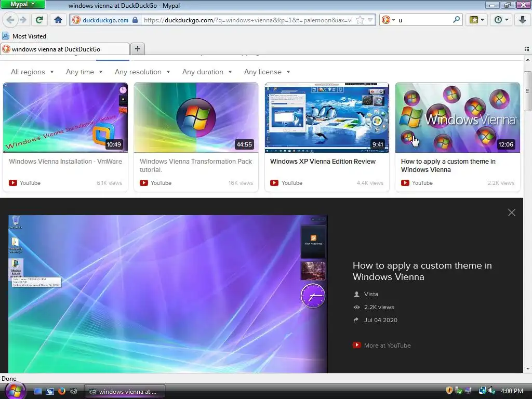The height and width of the screenshot is (399, 532).
Task: Click YouTube icon under XP Vienna Review
Action: coord(274,183)
